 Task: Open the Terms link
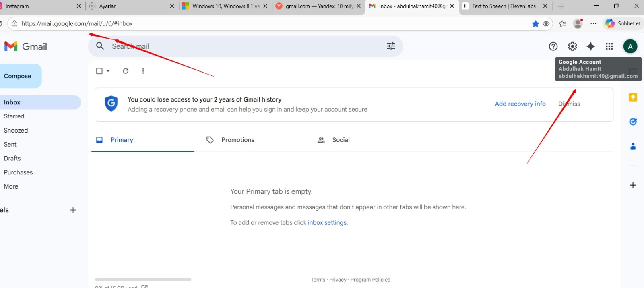[318, 280]
